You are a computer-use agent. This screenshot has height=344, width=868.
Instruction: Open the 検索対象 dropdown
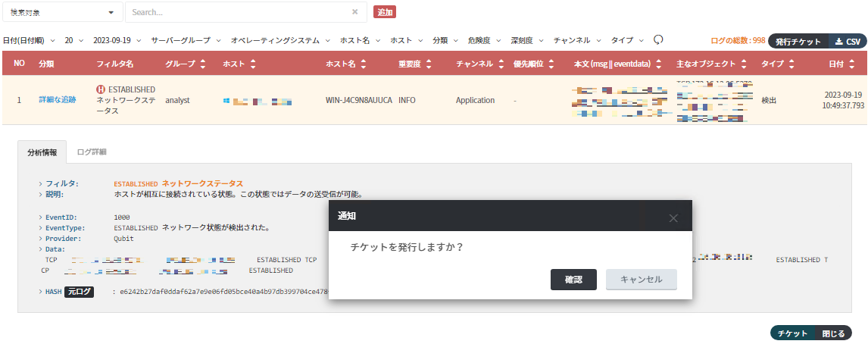coord(61,12)
